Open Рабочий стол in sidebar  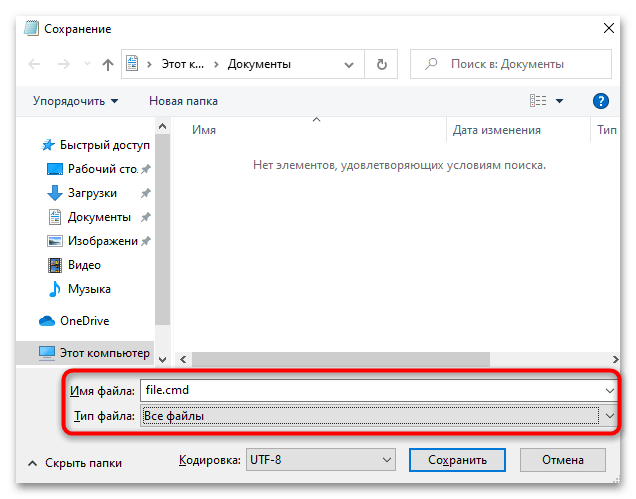(103, 169)
